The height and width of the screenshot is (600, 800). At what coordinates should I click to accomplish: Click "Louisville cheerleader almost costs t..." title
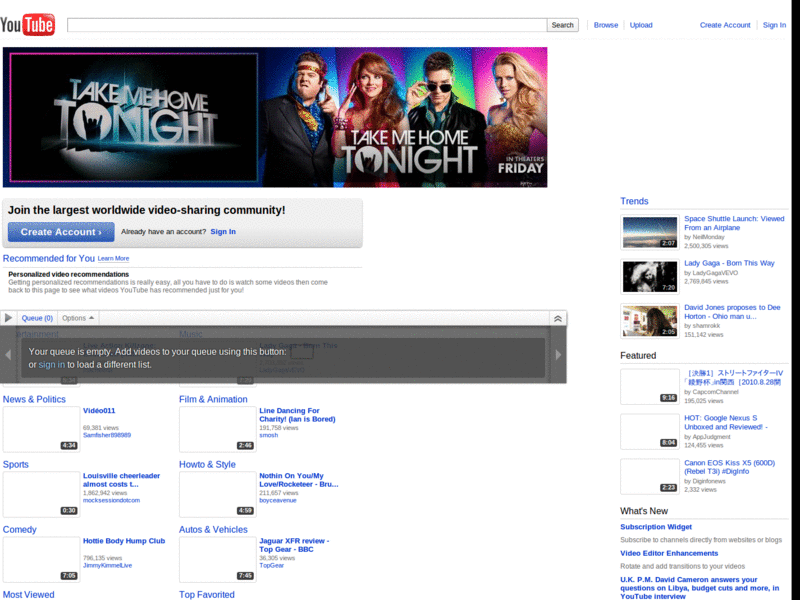121,480
